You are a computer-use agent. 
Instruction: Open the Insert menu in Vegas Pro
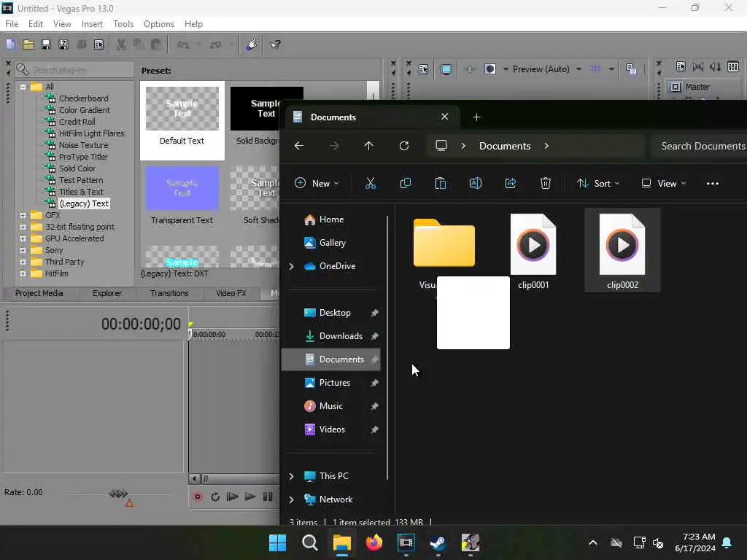tap(92, 24)
